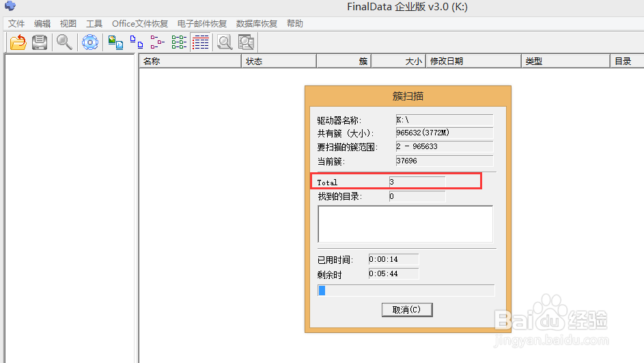The height and width of the screenshot is (363, 644).
Task: Click the 当前簇: label
Action: point(331,161)
